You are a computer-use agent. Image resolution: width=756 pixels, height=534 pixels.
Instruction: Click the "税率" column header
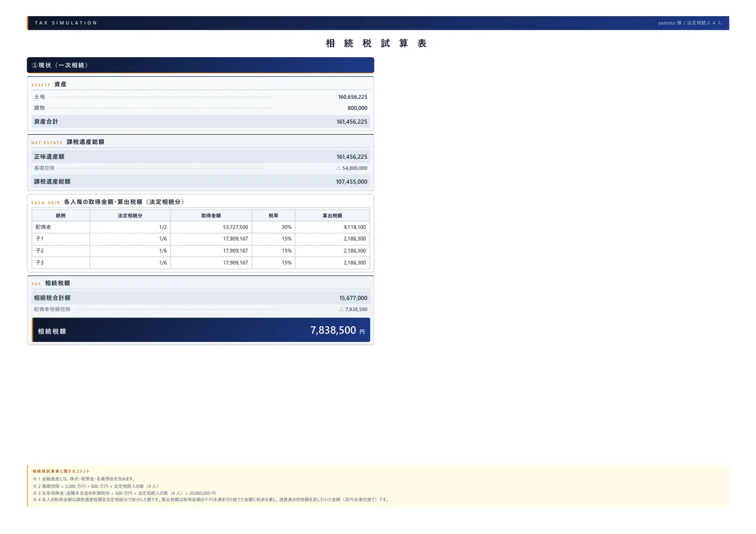(273, 215)
